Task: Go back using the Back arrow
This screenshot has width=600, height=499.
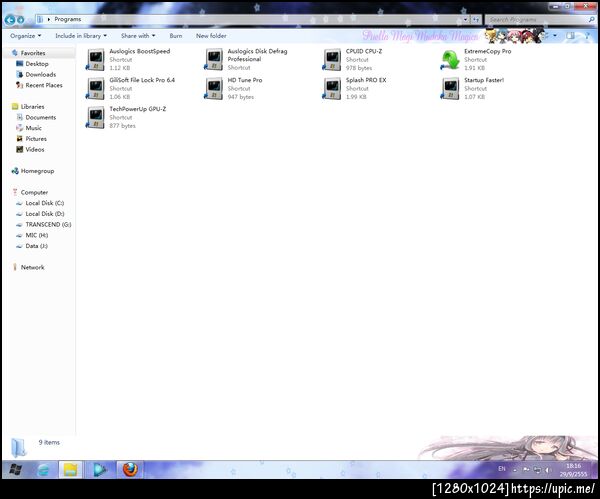Action: click(10, 20)
